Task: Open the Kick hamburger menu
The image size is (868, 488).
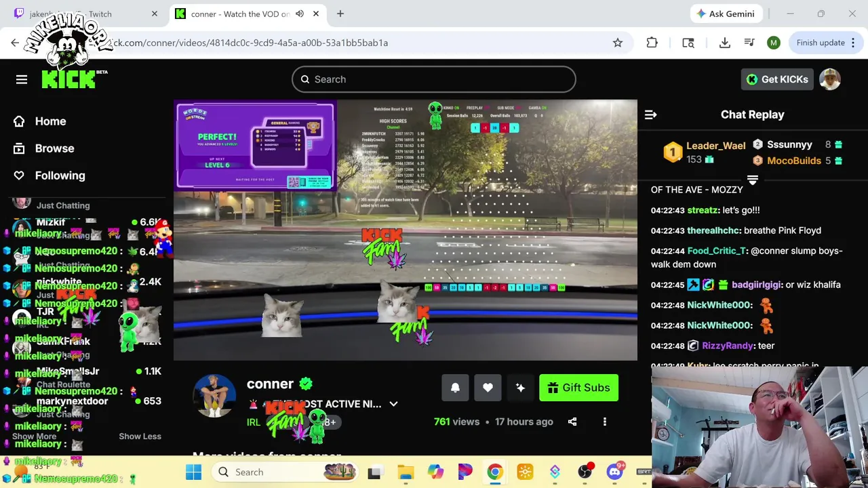Action: [x=22, y=79]
